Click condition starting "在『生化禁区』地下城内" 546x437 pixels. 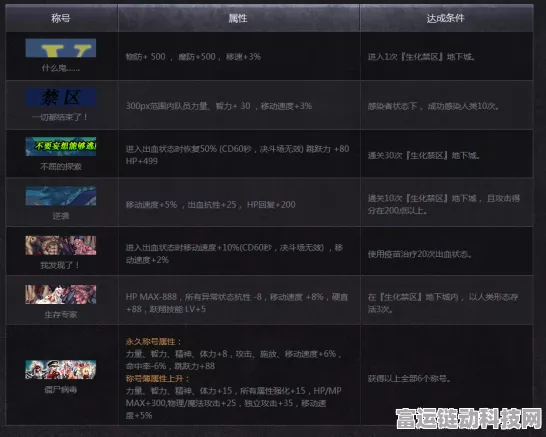coord(443,303)
